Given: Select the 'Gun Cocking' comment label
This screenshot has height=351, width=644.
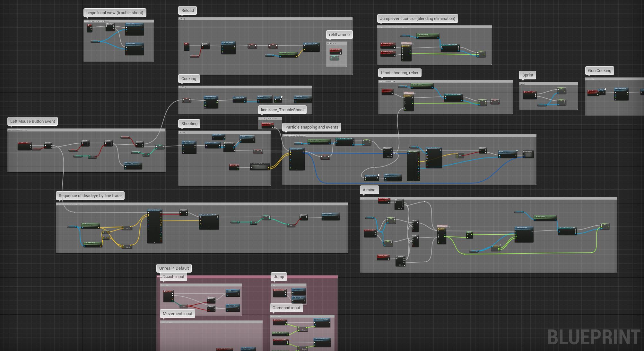Looking at the screenshot, I should (x=600, y=70).
